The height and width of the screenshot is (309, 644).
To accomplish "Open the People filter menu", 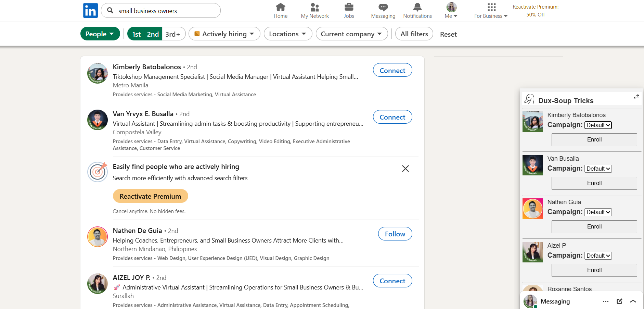I will tap(100, 34).
